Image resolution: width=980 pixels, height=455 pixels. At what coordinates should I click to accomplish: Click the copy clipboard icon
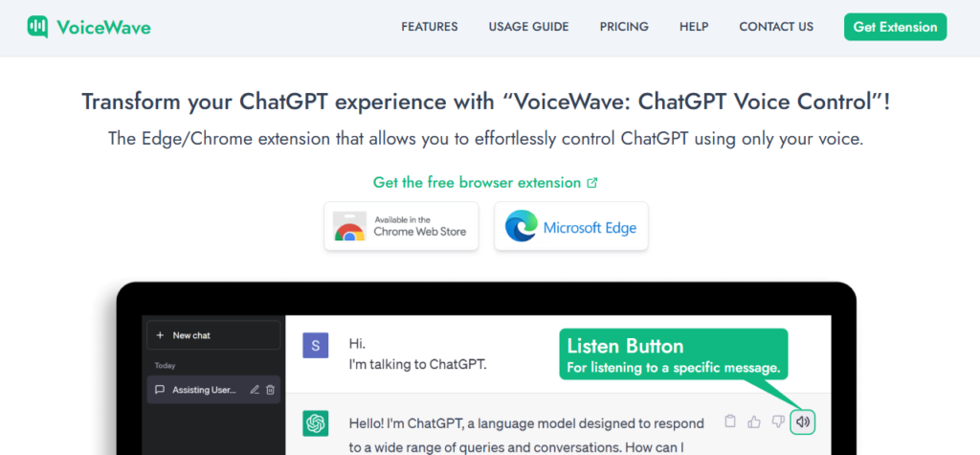tap(730, 421)
